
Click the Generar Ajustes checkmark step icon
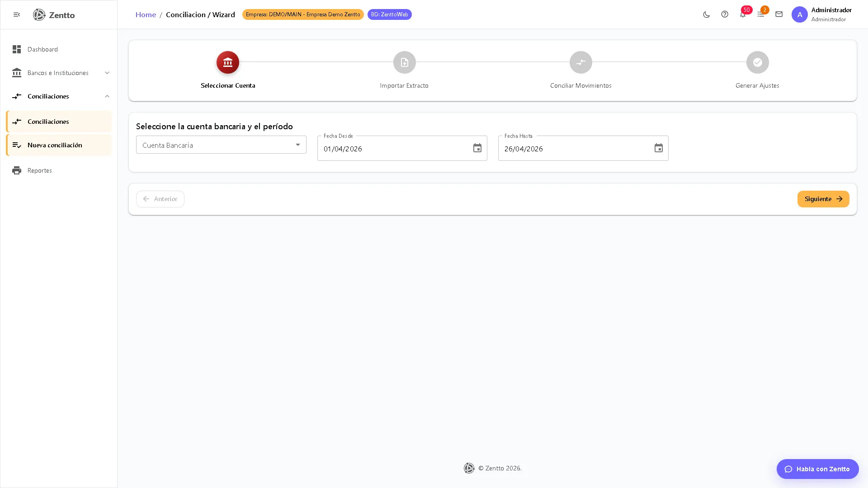[758, 62]
